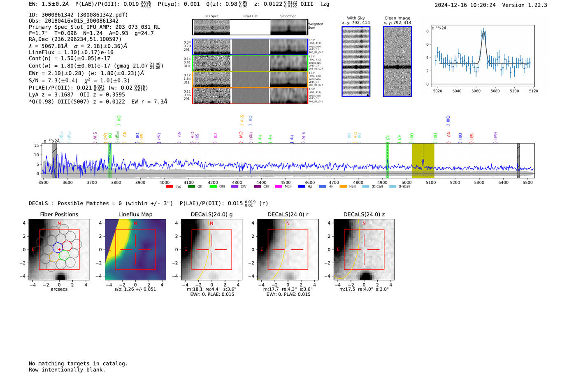Click the header EW: 1.5±0.2Å value
This screenshot has height=392, width=576.
click(49, 4)
